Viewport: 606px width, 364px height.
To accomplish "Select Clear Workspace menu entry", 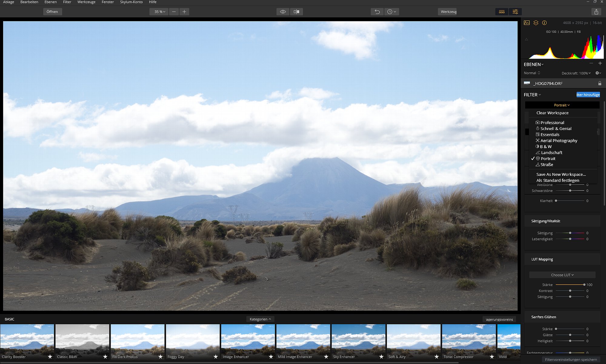I will pyautogui.click(x=552, y=113).
